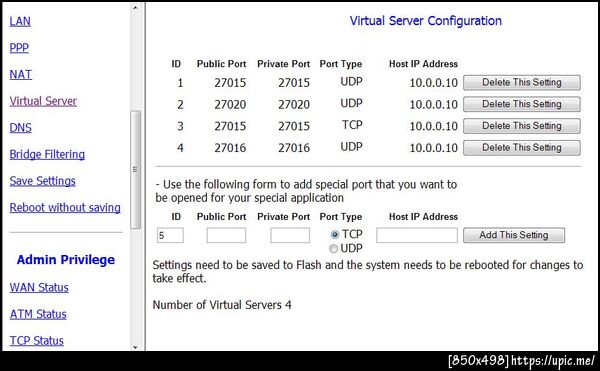View the ATM Status page
Image resolution: width=600 pixels, height=371 pixels.
point(38,314)
